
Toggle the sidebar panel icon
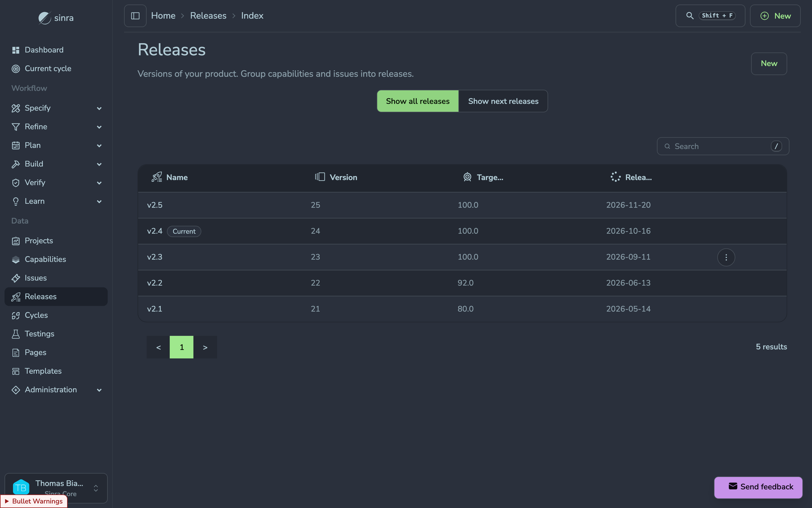tap(135, 16)
